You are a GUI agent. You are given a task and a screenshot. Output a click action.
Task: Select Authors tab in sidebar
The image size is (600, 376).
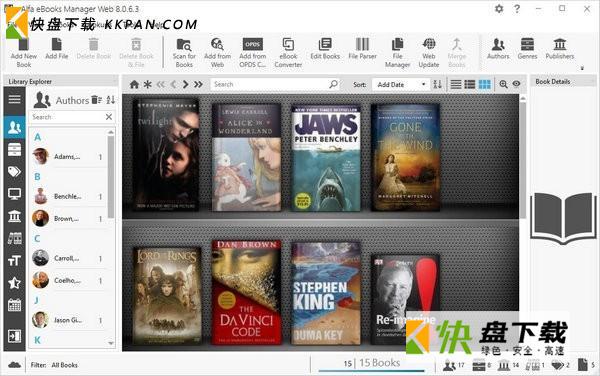click(15, 127)
